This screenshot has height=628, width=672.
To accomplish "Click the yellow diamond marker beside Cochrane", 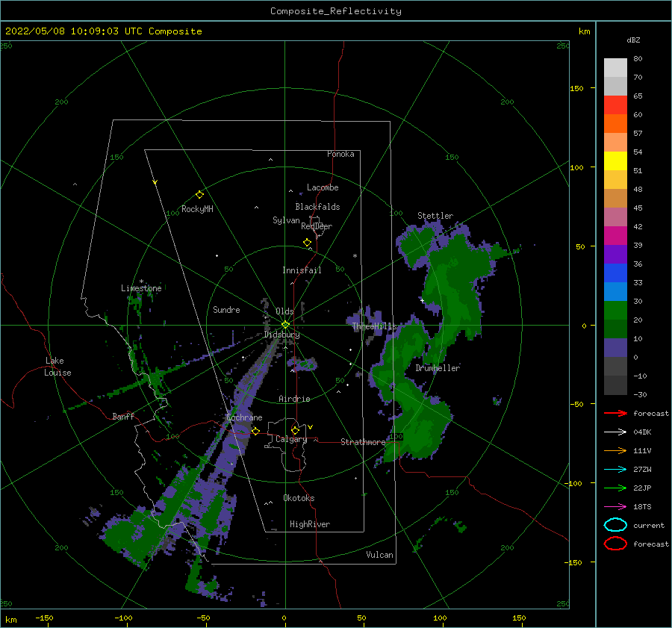I will tap(255, 431).
